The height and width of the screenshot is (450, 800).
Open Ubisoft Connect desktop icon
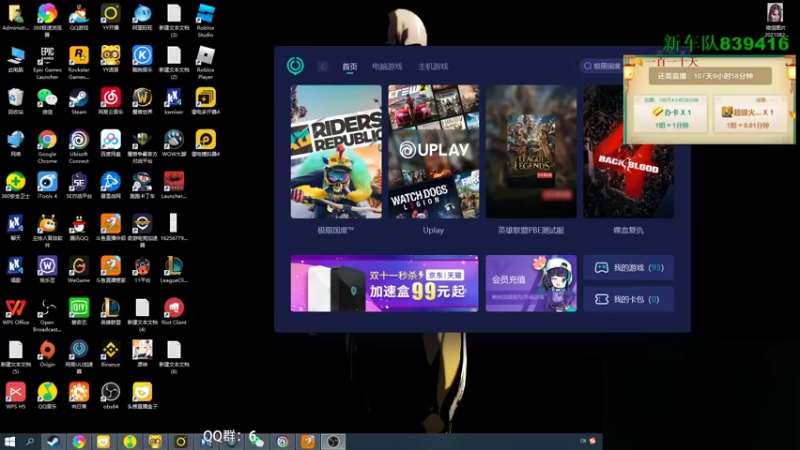[79, 147]
